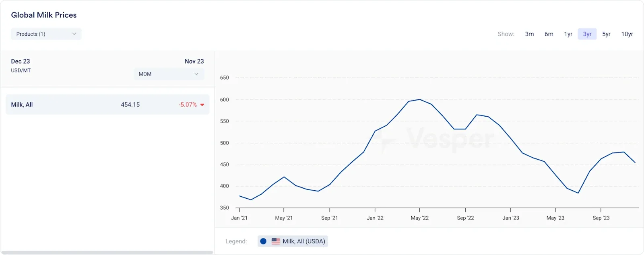Viewport: 644px width, 255px height.
Task: Click the May '22 axis label
Action: click(x=420, y=218)
